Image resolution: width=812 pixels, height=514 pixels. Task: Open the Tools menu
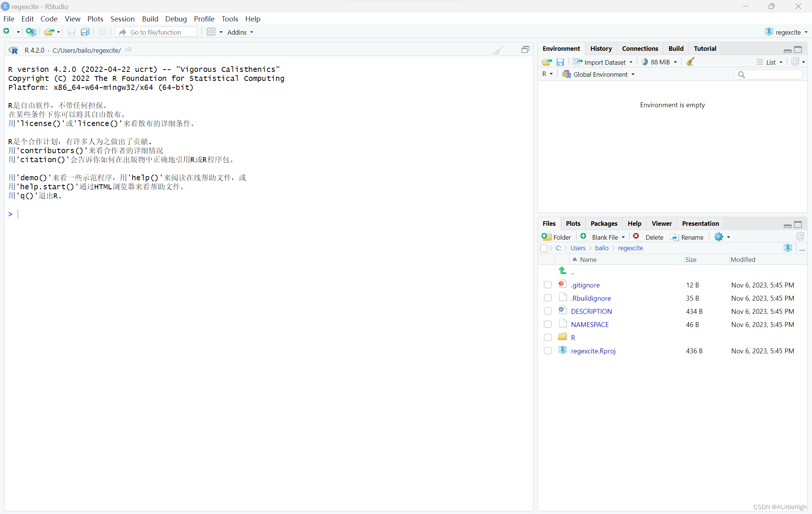230,19
